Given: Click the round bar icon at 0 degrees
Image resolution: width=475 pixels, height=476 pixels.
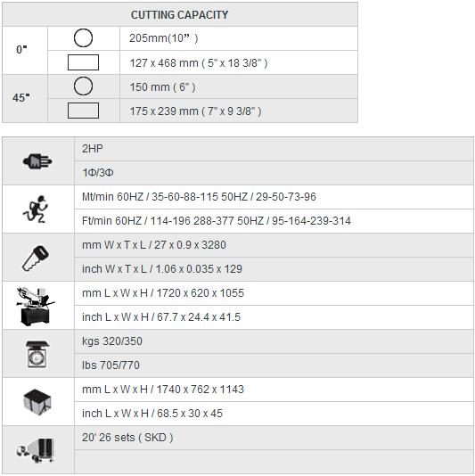Looking at the screenshot, I should [83, 38].
